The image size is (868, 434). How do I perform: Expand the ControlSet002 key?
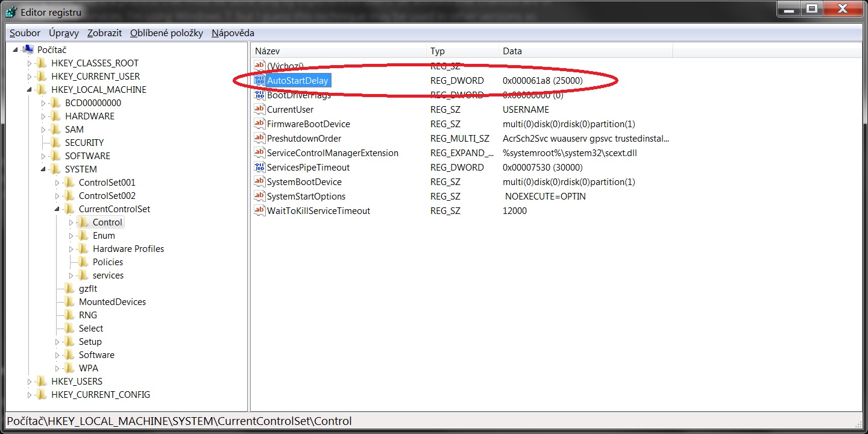coord(57,196)
